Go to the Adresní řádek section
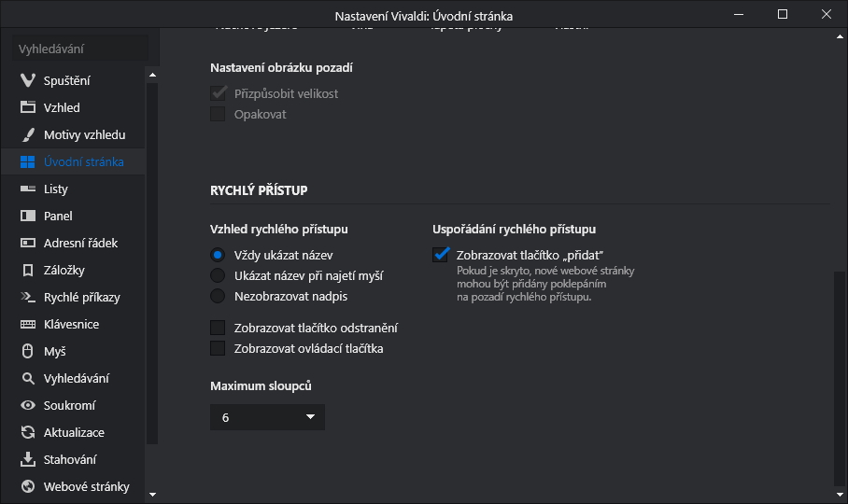The width and height of the screenshot is (848, 504). (80, 243)
